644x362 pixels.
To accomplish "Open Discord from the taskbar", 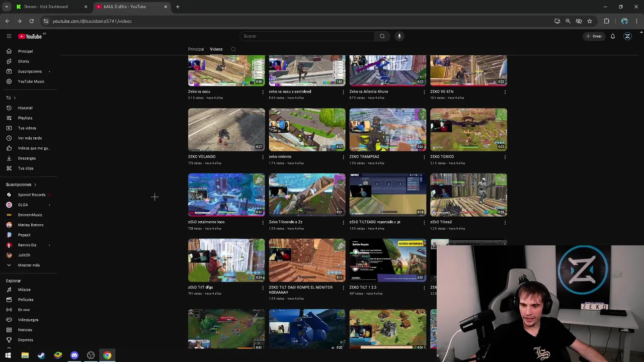I will (x=74, y=355).
